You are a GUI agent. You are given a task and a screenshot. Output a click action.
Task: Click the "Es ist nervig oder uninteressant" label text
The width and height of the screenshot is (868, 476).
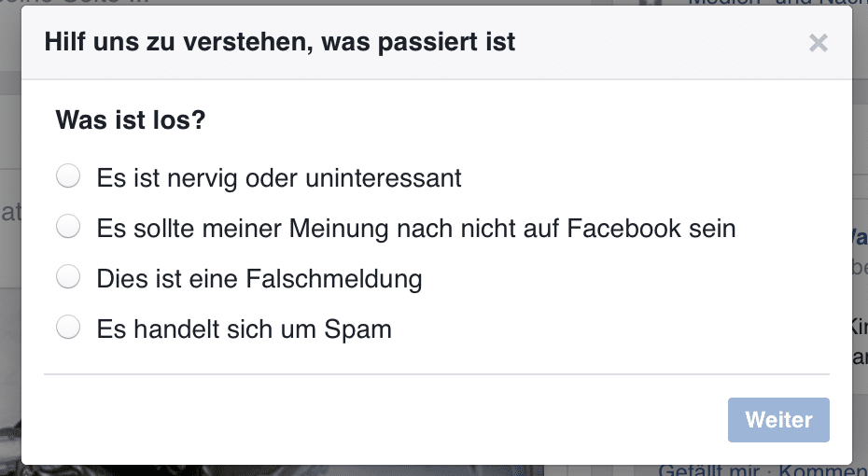click(x=279, y=177)
